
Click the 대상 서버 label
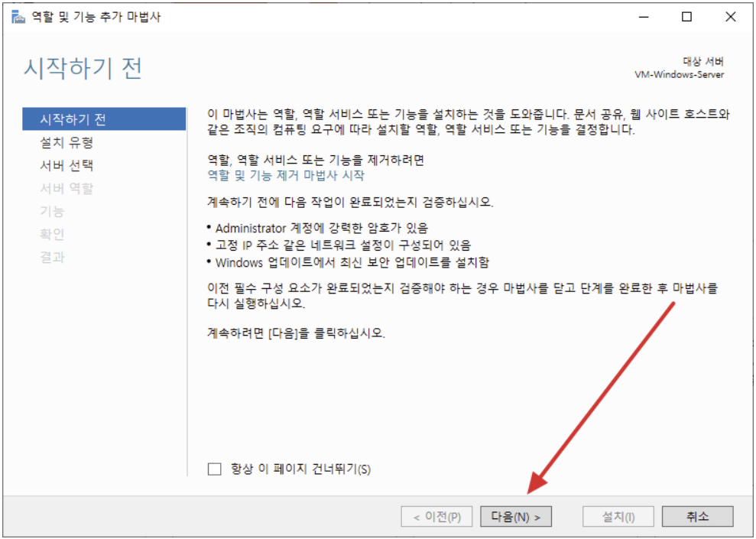point(703,61)
